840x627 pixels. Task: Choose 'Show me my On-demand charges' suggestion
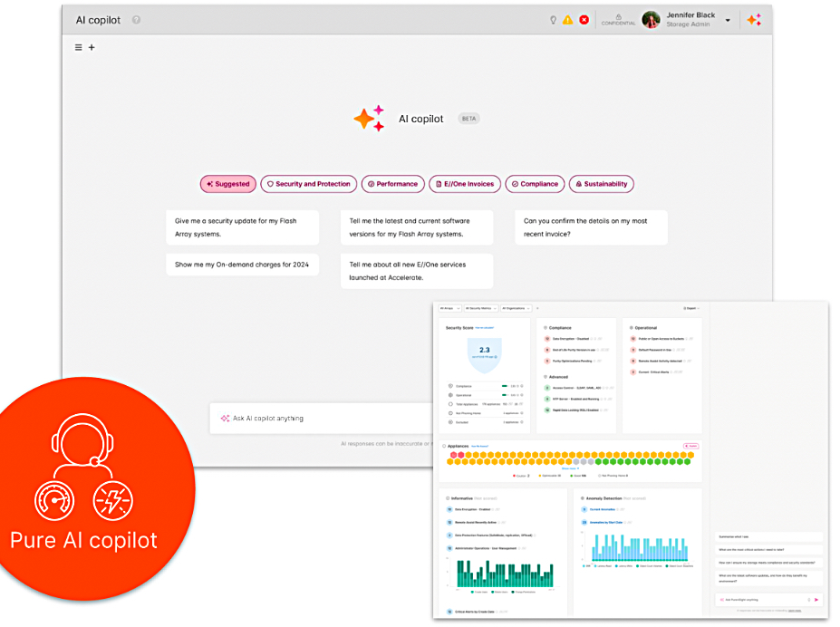[242, 265]
